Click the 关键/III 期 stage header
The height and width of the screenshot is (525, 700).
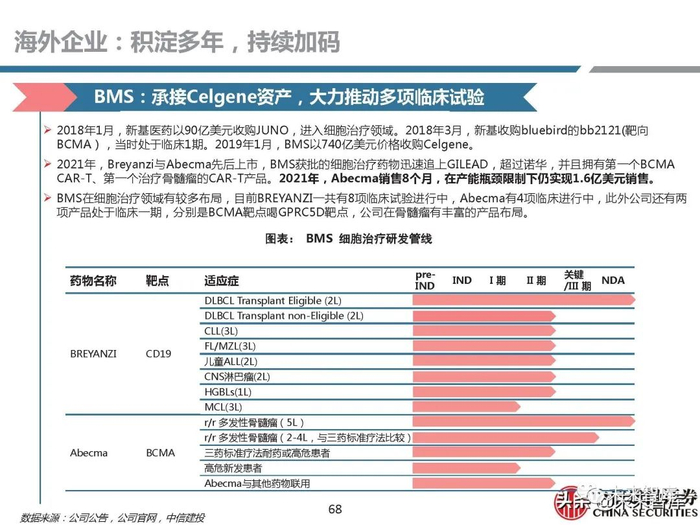pyautogui.click(x=577, y=280)
